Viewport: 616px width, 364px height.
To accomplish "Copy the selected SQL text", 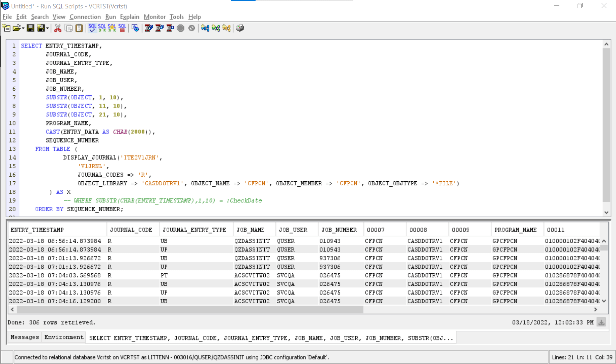I will pyautogui.click(x=69, y=28).
